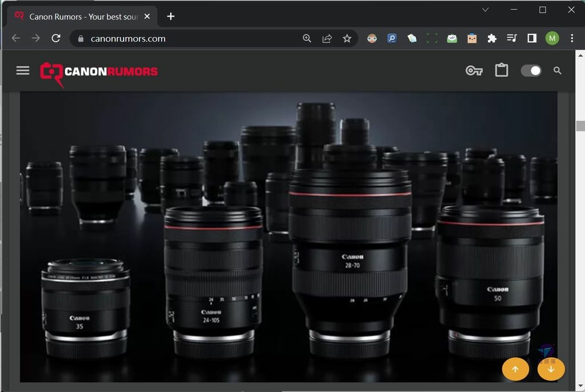Open the key login icon

click(x=474, y=70)
